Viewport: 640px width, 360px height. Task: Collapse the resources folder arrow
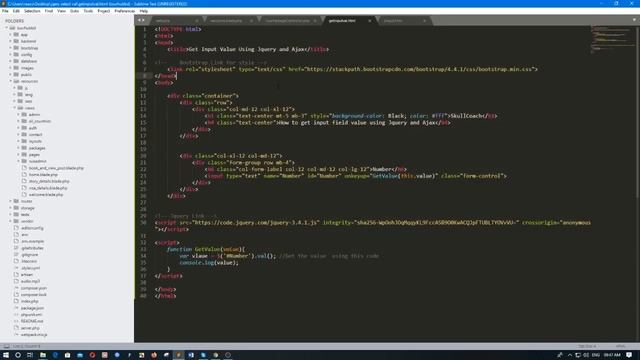[x=11, y=81]
